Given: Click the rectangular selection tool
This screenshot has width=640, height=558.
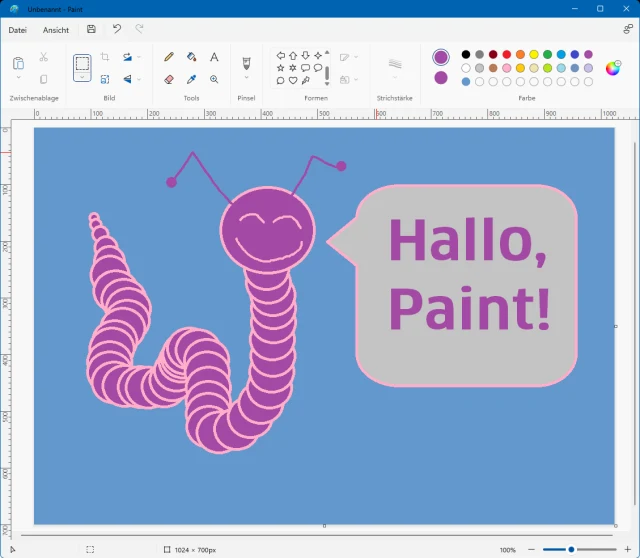Looking at the screenshot, I should point(82,64).
